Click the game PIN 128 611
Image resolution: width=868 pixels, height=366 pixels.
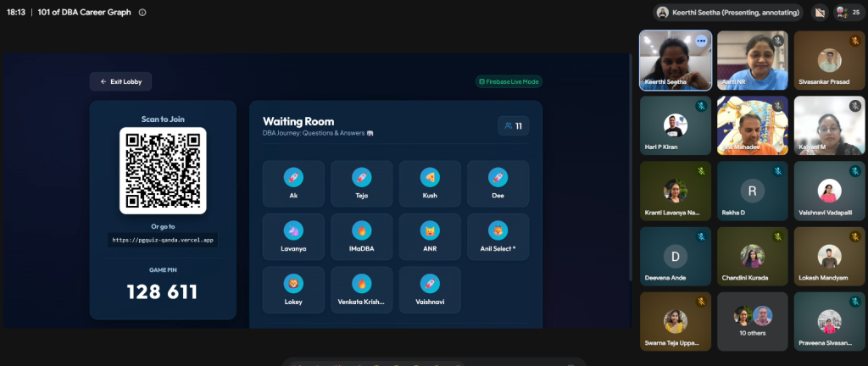(x=162, y=292)
